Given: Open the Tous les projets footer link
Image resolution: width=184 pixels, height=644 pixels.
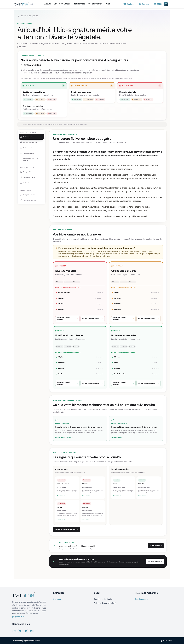Looking at the screenshot, I should 141,599.
